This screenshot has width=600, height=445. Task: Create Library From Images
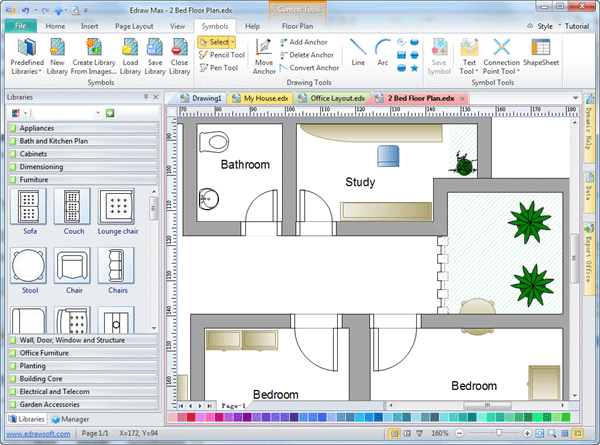point(93,56)
